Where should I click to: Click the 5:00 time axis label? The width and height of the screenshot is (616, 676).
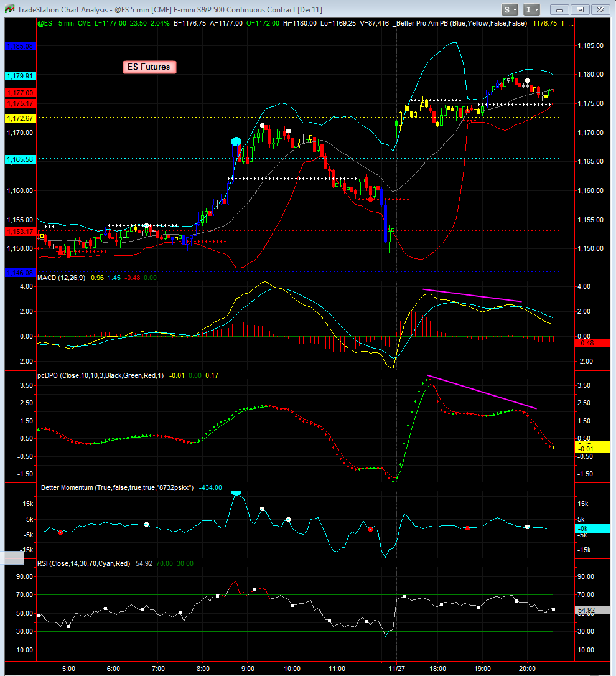click(68, 669)
